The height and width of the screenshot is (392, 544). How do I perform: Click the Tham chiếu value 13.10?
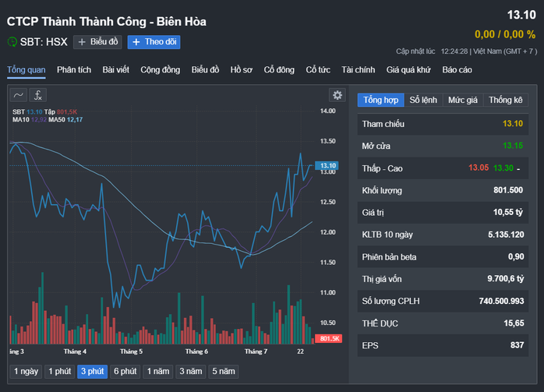click(x=512, y=124)
